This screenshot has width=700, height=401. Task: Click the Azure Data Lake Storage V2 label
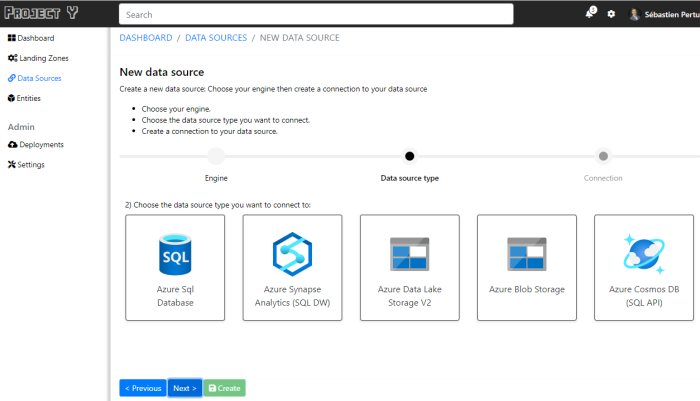409,296
